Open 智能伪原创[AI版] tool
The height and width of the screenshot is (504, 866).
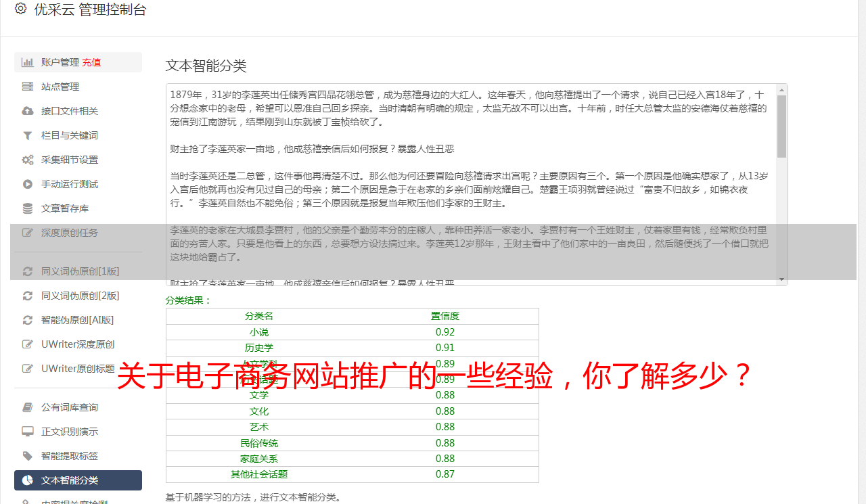click(78, 320)
